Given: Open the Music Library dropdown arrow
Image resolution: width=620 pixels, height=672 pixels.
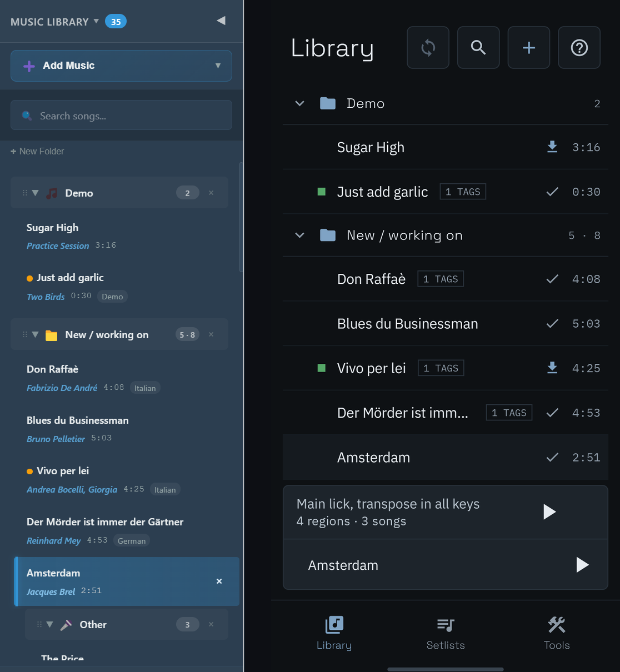Looking at the screenshot, I should click(96, 21).
